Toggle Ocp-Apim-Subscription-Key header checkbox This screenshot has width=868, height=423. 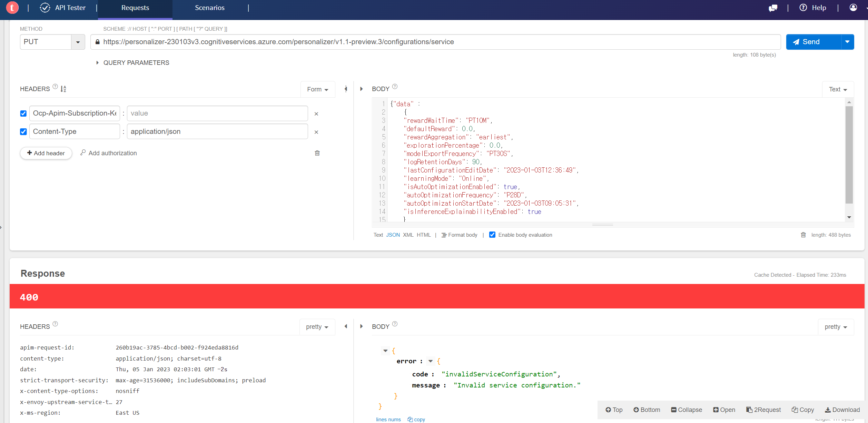coord(23,114)
